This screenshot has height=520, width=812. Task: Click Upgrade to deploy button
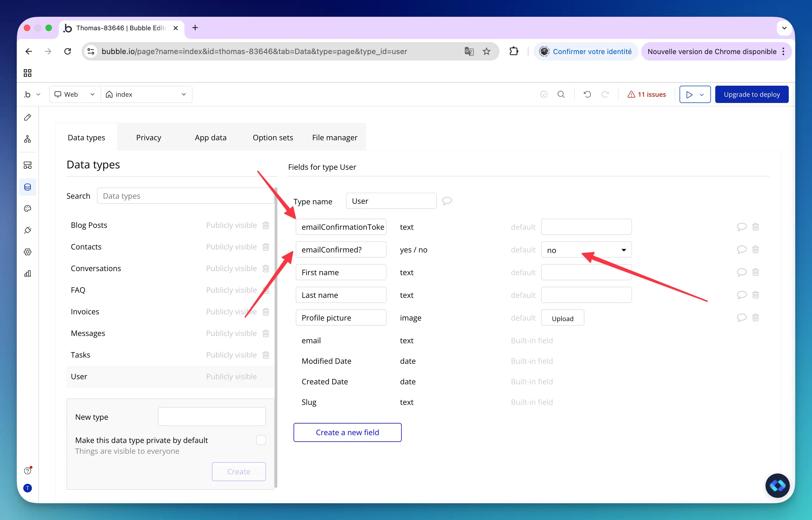pos(751,94)
